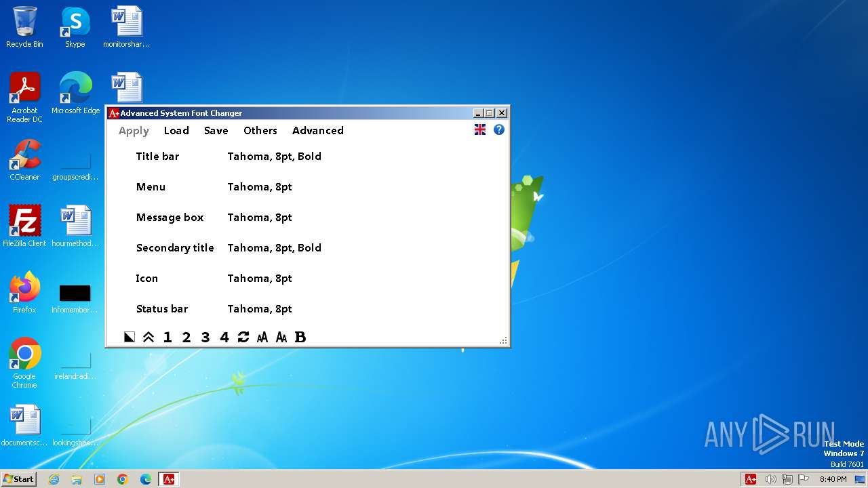Open the Advanced menu
Viewport: 868px width, 488px height.
tap(318, 131)
